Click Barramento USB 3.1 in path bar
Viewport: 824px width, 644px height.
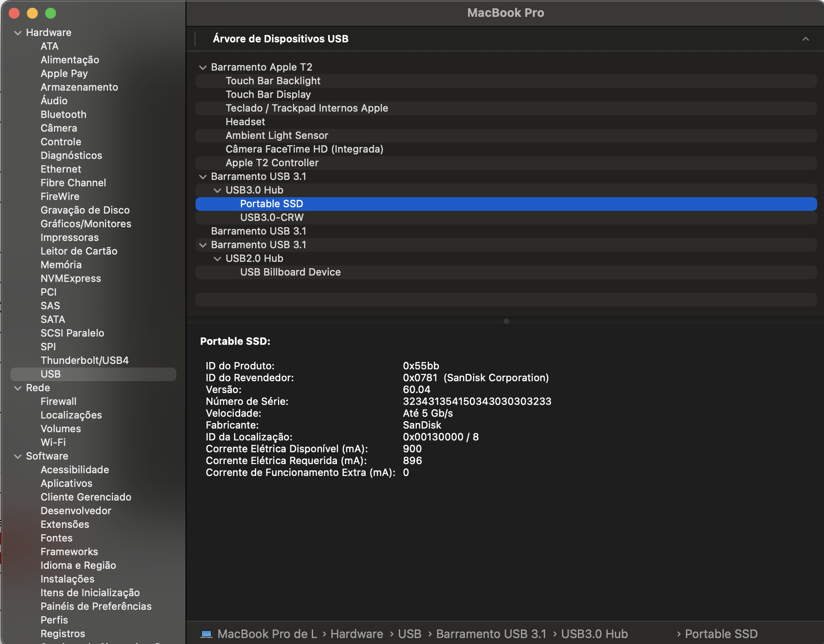click(491, 634)
